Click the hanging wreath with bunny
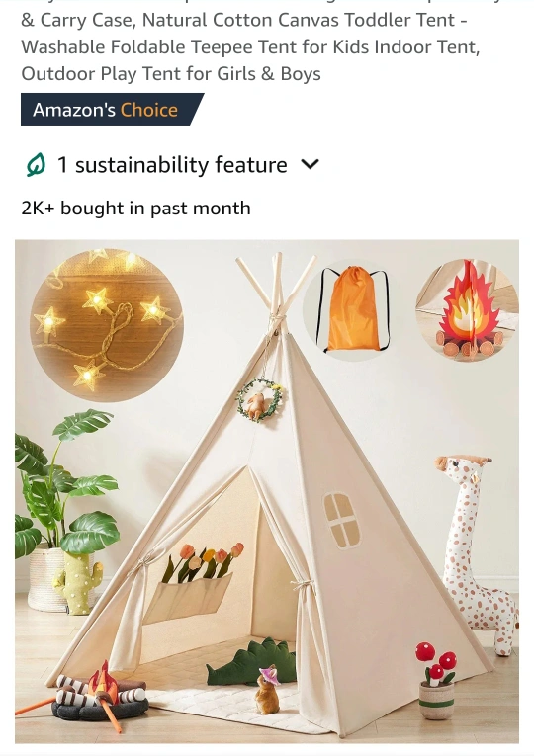The image size is (534, 756). [x=259, y=399]
